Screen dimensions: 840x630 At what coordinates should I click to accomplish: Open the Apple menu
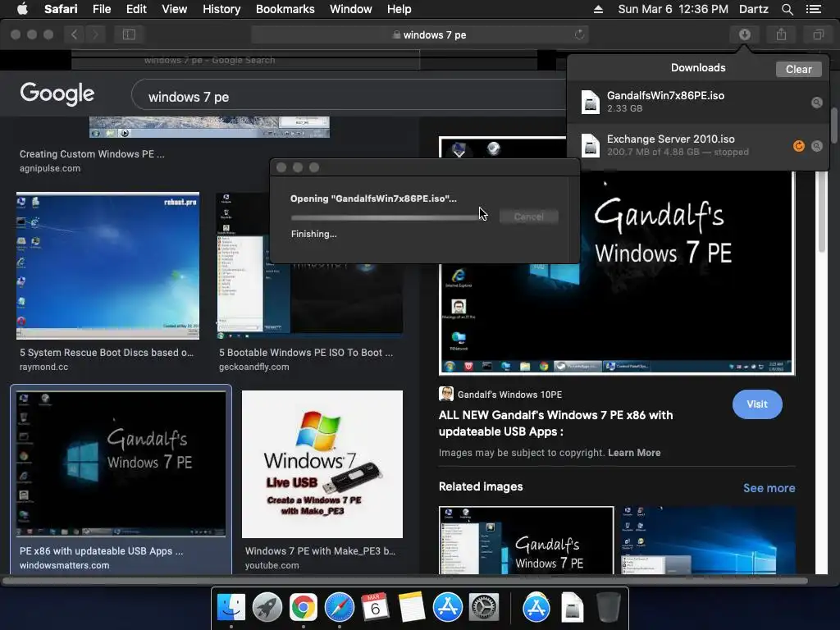[22, 9]
